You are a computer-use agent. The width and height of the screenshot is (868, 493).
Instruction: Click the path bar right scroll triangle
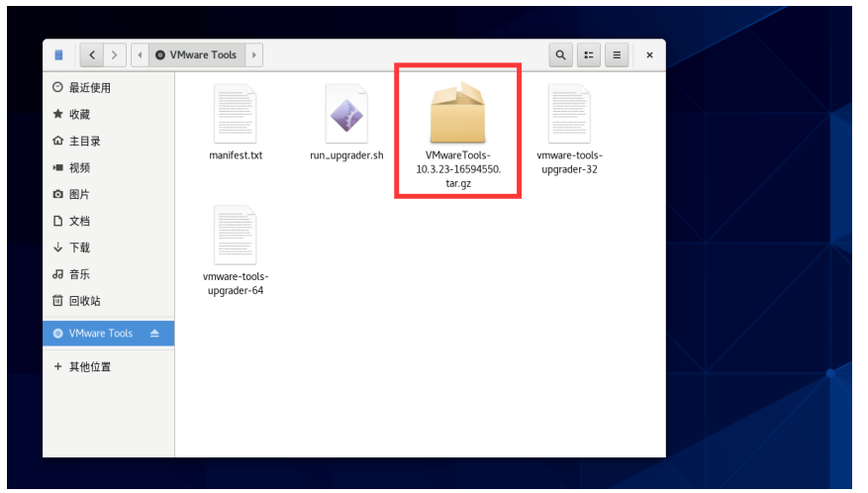pos(254,54)
